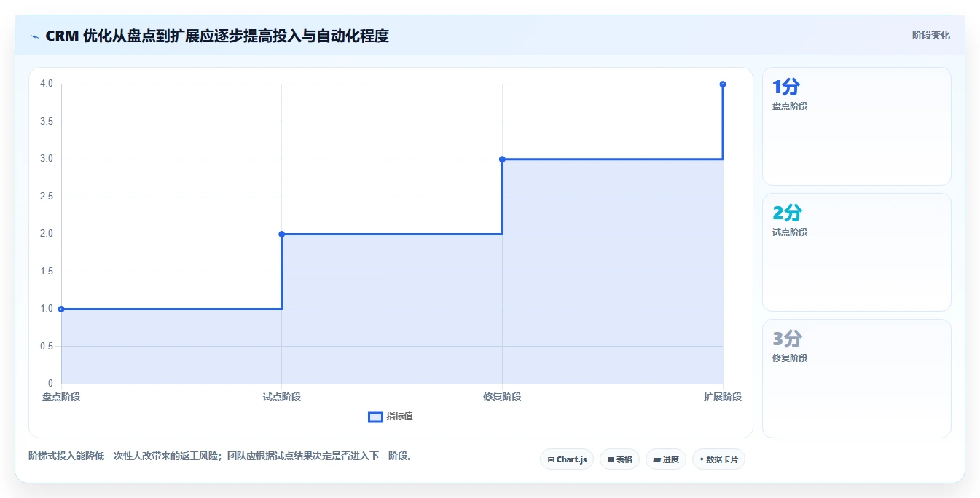Open the 3分 修复阶段 card
The image size is (980, 498).
coord(857,379)
